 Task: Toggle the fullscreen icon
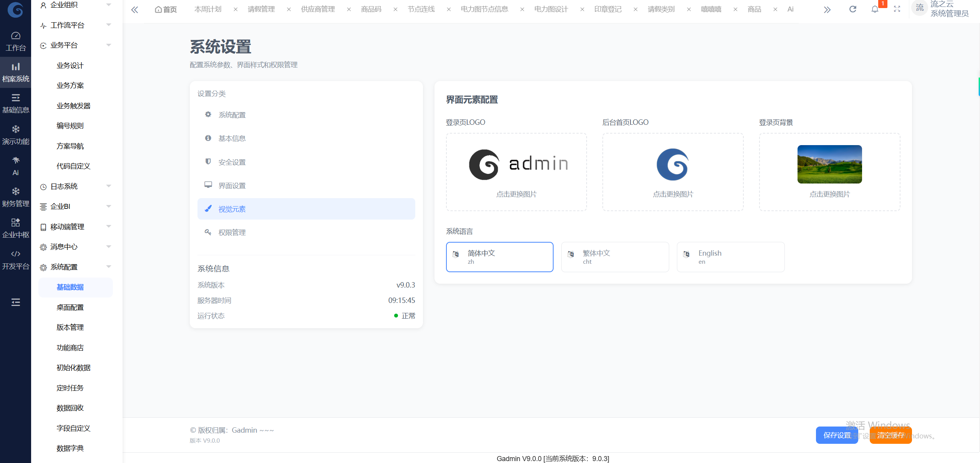(897, 9)
